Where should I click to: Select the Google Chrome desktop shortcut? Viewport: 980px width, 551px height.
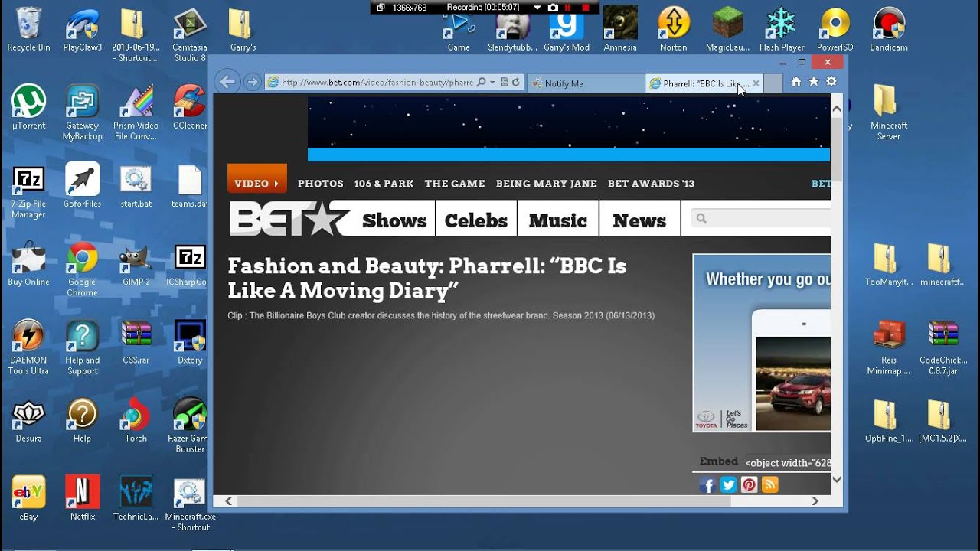click(82, 269)
